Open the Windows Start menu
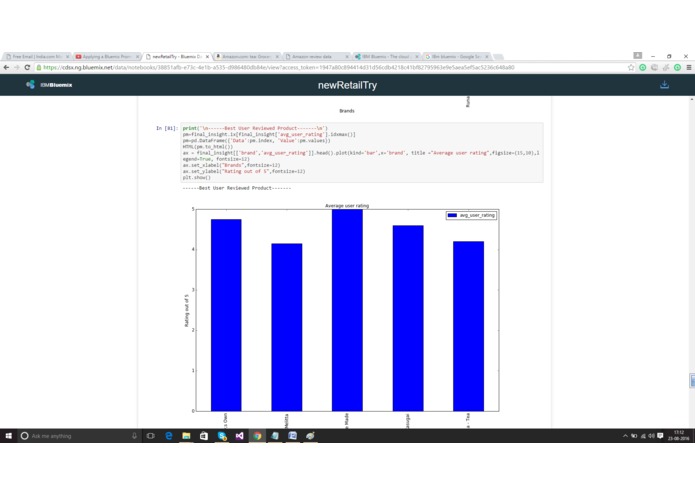 coord(8,436)
